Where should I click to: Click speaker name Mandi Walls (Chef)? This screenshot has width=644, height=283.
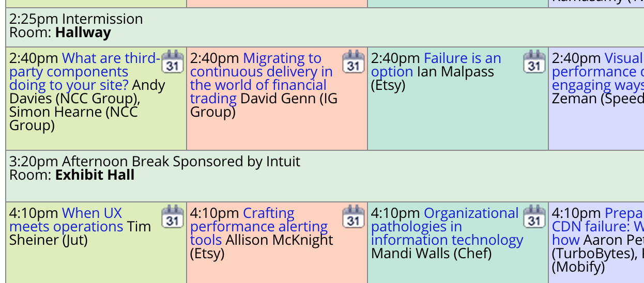tap(432, 254)
